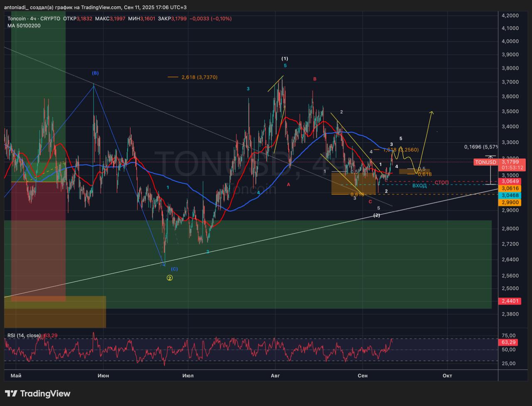Click the Май month on time axis
Image resolution: width=532 pixels, height=406 pixels.
(x=16, y=376)
